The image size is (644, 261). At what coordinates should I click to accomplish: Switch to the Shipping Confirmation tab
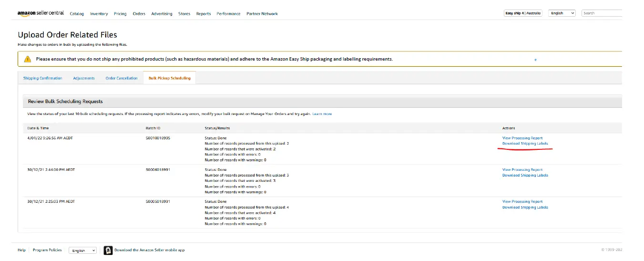[x=42, y=78]
